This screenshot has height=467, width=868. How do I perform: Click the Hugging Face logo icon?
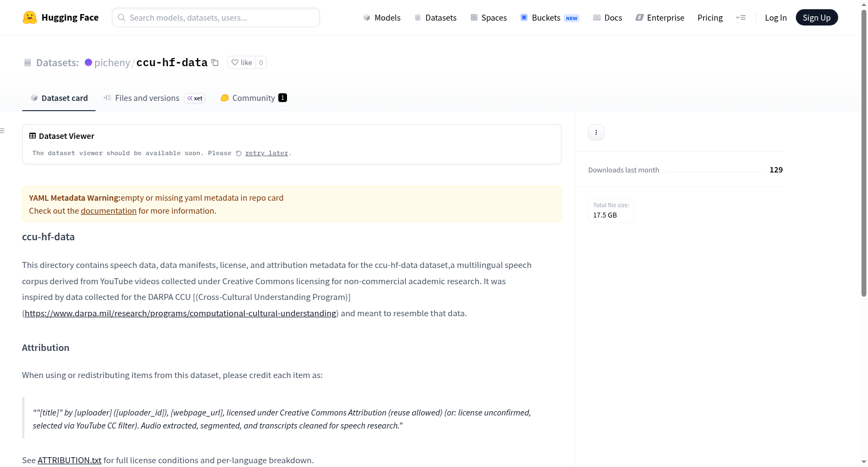point(29,17)
